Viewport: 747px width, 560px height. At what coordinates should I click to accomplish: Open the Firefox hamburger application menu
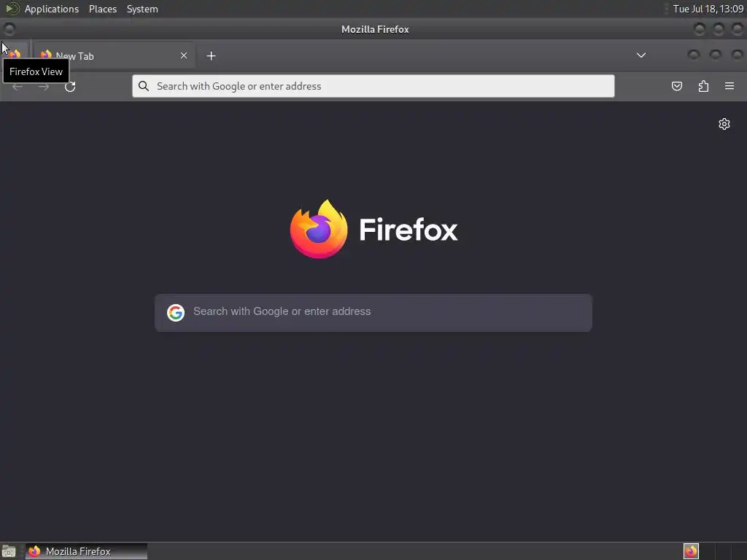click(729, 86)
